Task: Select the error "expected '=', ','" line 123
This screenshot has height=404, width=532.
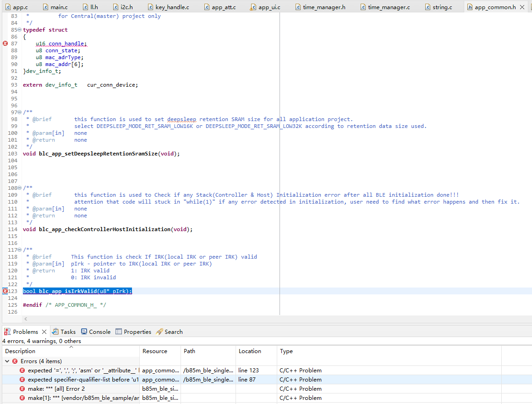Action: pyautogui.click(x=267, y=371)
